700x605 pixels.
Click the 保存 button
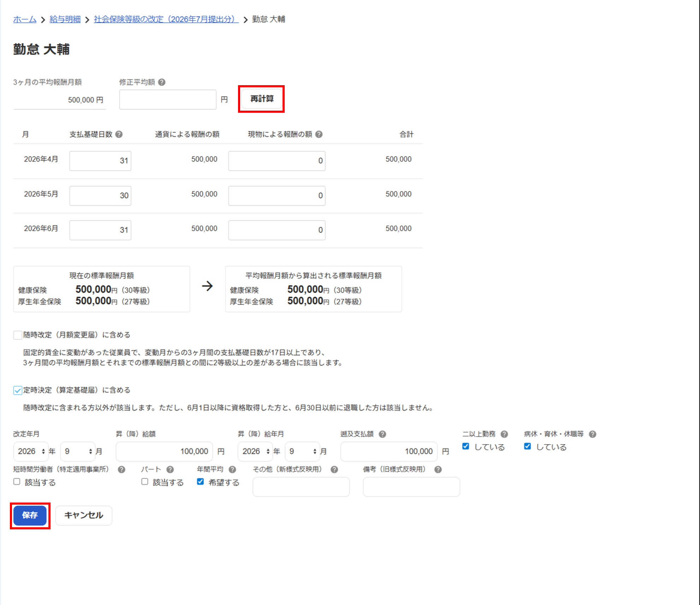pyautogui.click(x=30, y=515)
